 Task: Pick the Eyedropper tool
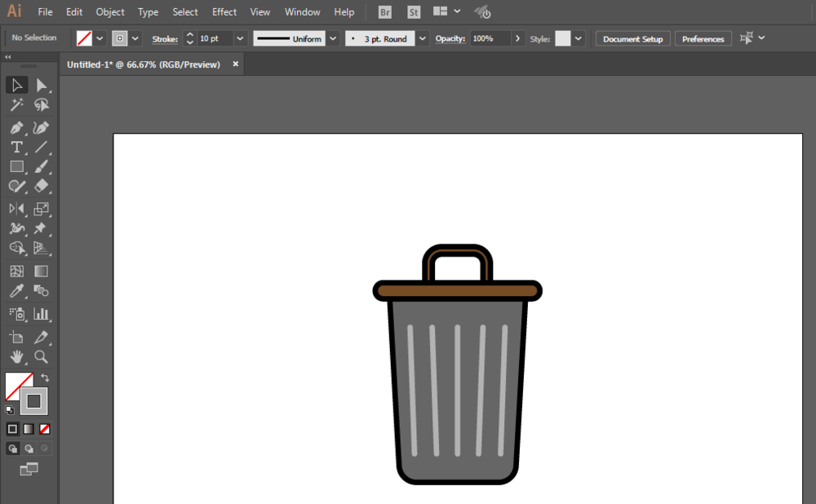(16, 291)
